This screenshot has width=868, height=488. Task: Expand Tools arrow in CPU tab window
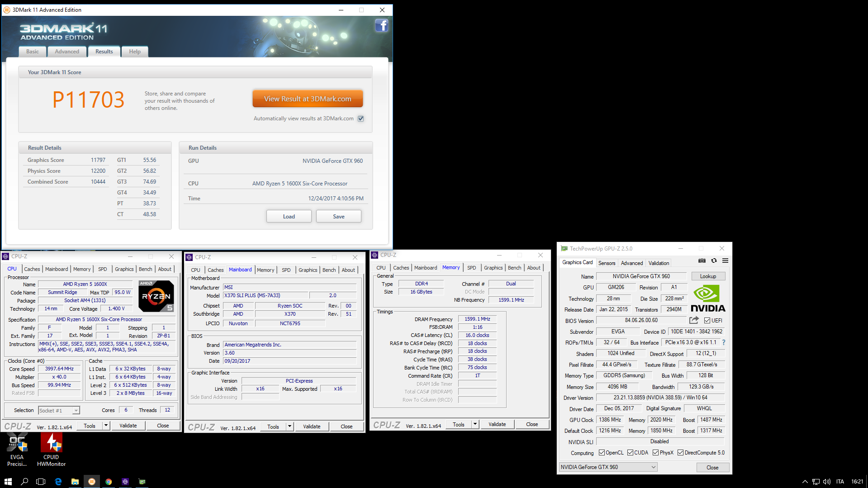tap(106, 426)
